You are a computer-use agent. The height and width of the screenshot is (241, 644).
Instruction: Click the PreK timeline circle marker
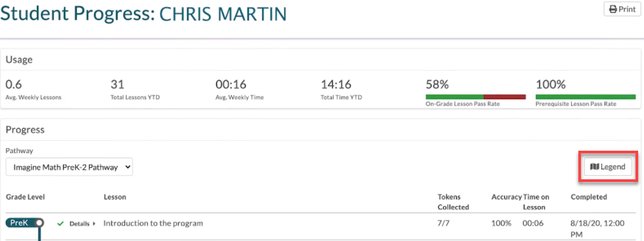click(x=39, y=223)
